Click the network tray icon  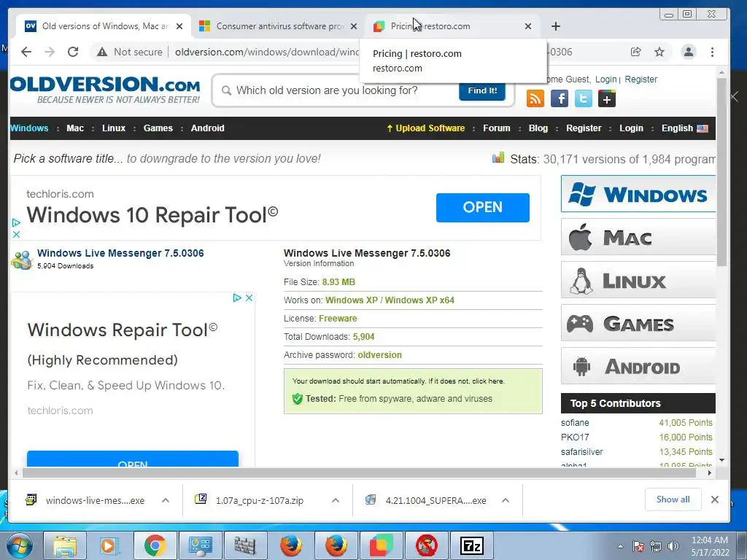tap(656, 546)
